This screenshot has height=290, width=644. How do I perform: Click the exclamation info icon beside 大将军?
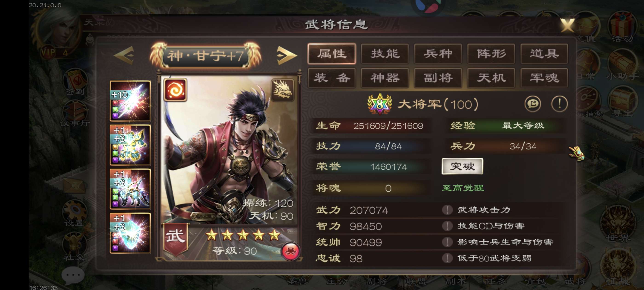(x=560, y=104)
